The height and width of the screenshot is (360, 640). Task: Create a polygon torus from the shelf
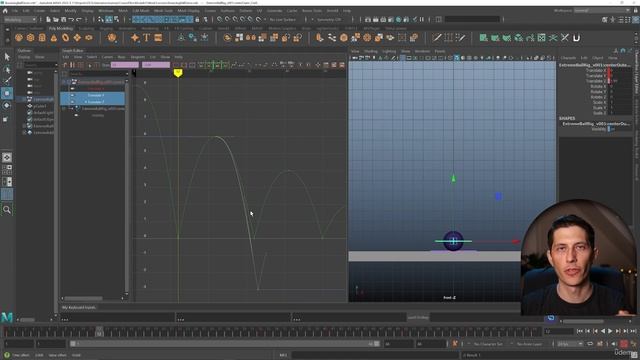pyautogui.click(x=65, y=38)
